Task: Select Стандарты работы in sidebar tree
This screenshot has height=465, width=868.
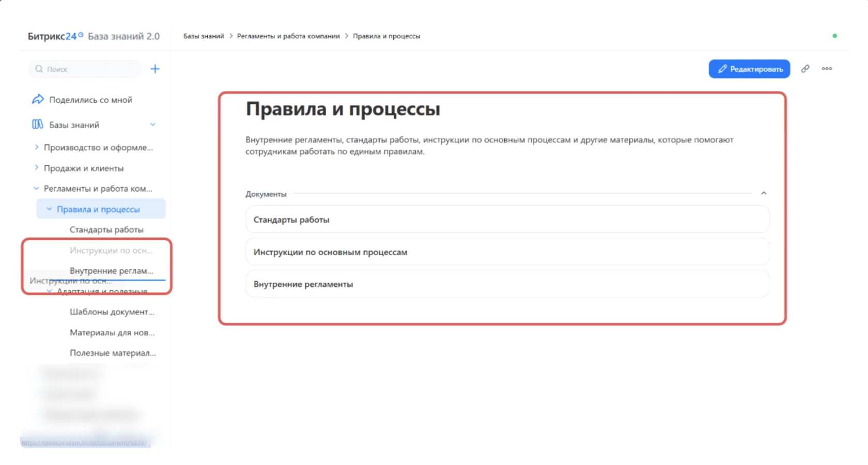Action: click(106, 230)
